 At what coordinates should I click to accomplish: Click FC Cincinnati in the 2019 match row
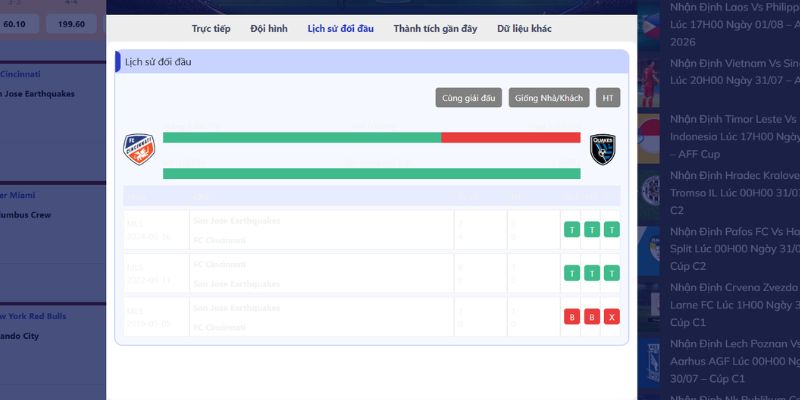pos(219,327)
